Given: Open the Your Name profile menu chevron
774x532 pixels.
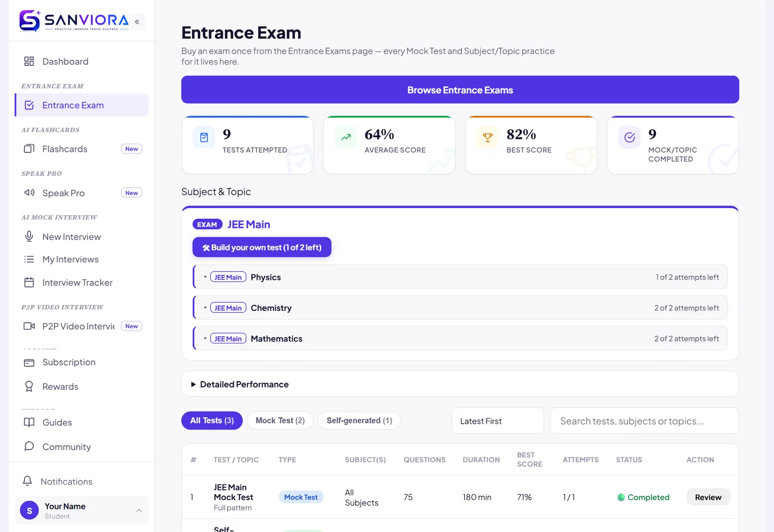Looking at the screenshot, I should (x=139, y=510).
